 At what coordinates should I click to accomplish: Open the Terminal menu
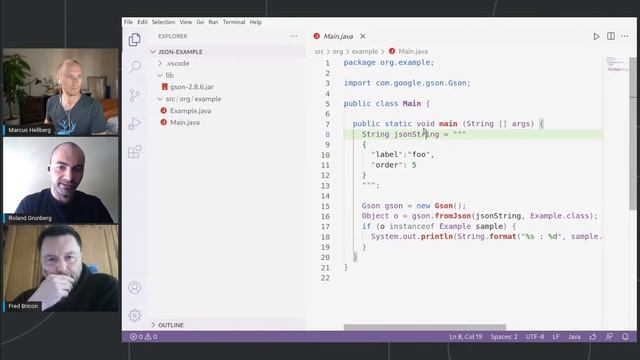pyautogui.click(x=234, y=22)
